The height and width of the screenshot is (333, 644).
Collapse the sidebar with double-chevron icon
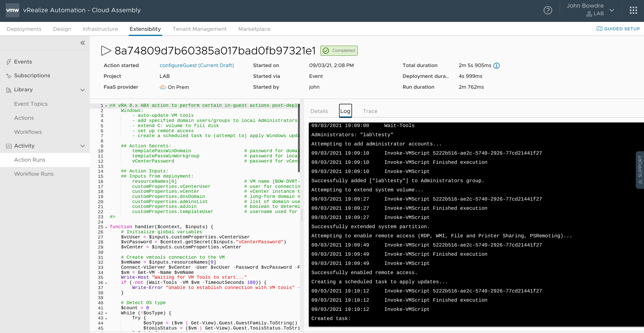click(x=83, y=43)
